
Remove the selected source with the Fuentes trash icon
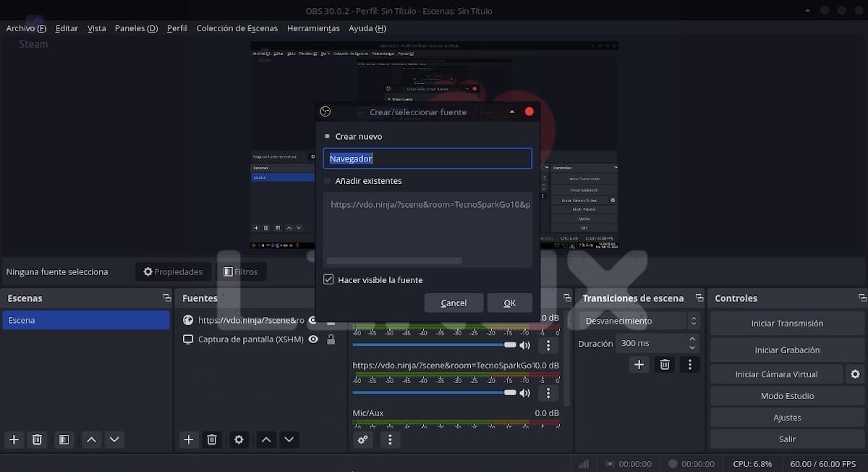coord(212,439)
